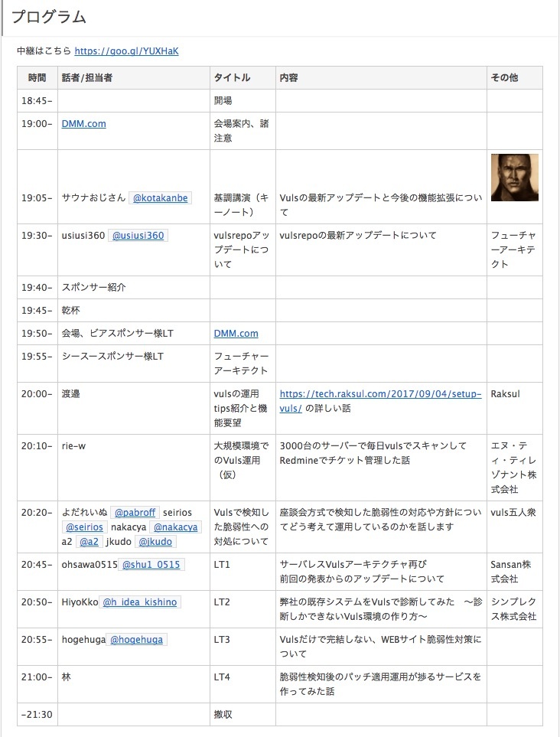
Task: Open the @jkudo profile link
Action: click(155, 542)
